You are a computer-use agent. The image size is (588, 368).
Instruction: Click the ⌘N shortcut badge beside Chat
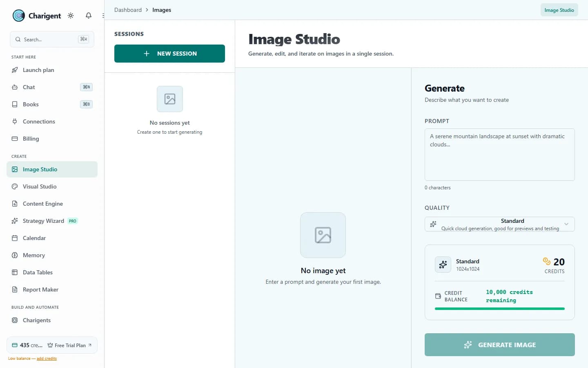(x=86, y=87)
